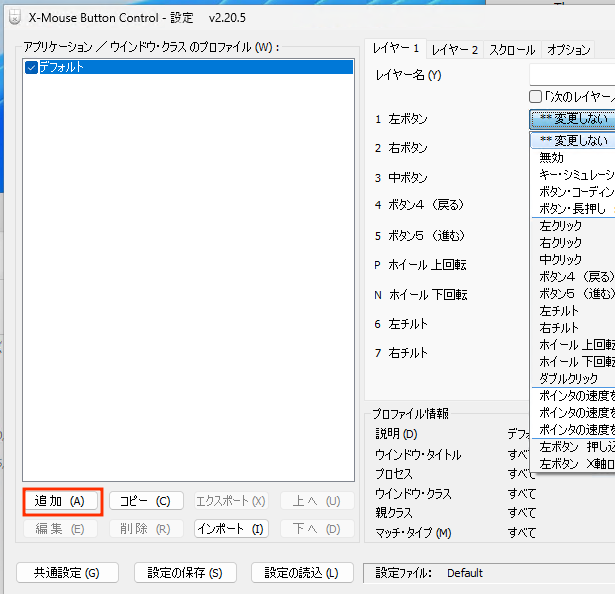Screen dimensions: 615x594
Task: Choose 右クリック from the list
Action: (573, 243)
